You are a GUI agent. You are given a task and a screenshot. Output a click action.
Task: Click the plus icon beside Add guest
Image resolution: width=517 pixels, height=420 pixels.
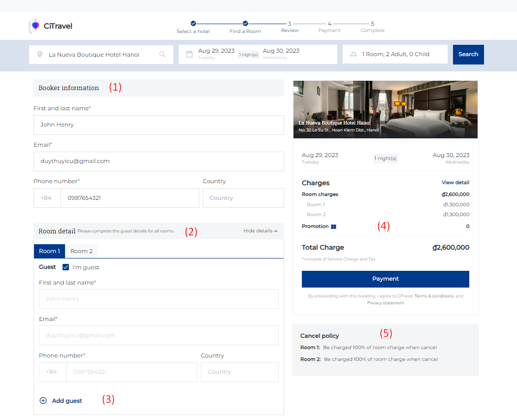43,401
